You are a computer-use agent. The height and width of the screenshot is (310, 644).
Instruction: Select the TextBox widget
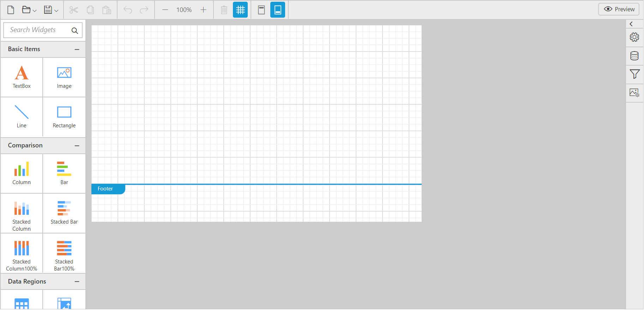[x=22, y=77]
